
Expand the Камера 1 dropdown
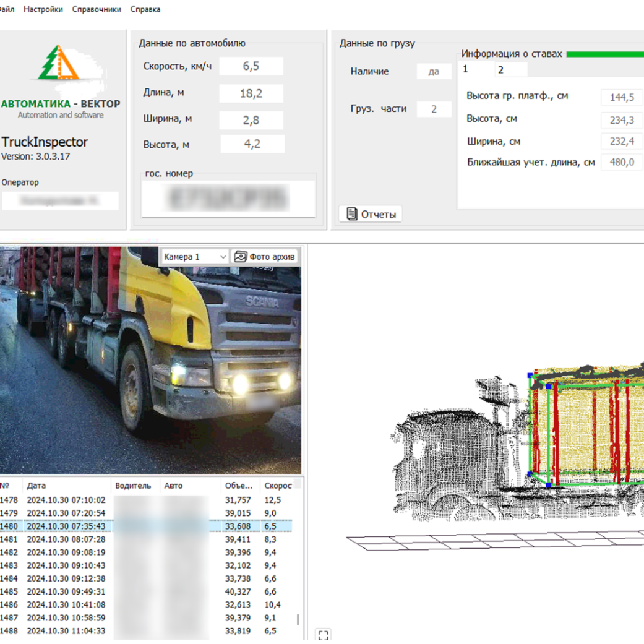(x=223, y=257)
